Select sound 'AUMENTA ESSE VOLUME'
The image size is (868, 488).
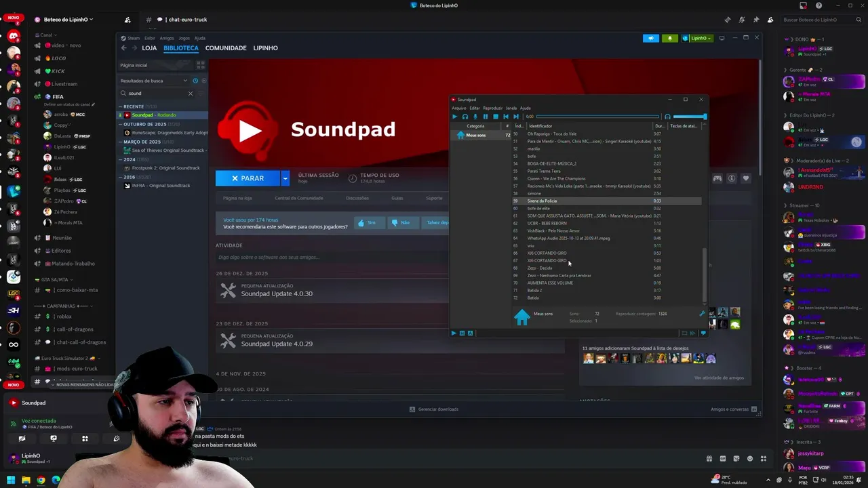tap(550, 283)
